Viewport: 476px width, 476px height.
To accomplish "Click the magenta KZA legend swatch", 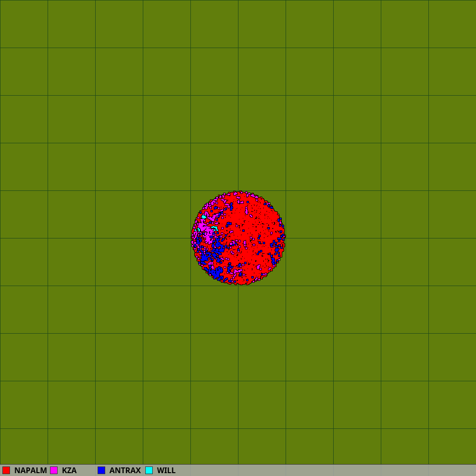I will click(x=54, y=470).
